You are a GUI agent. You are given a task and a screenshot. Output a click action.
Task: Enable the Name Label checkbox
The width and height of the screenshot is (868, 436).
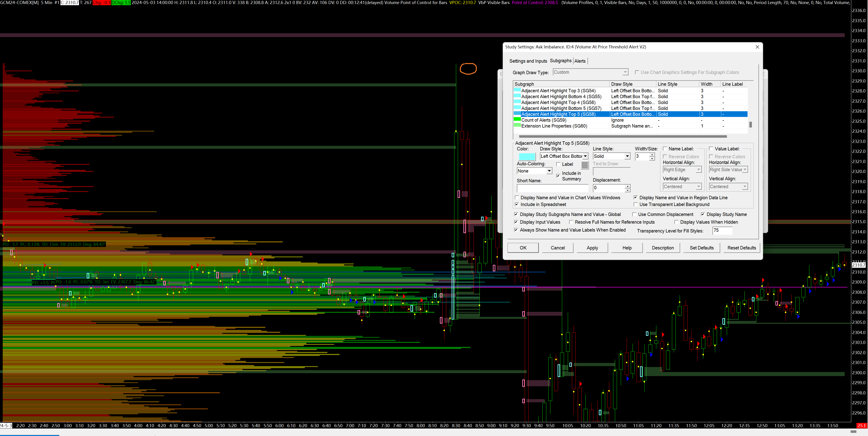(x=665, y=149)
